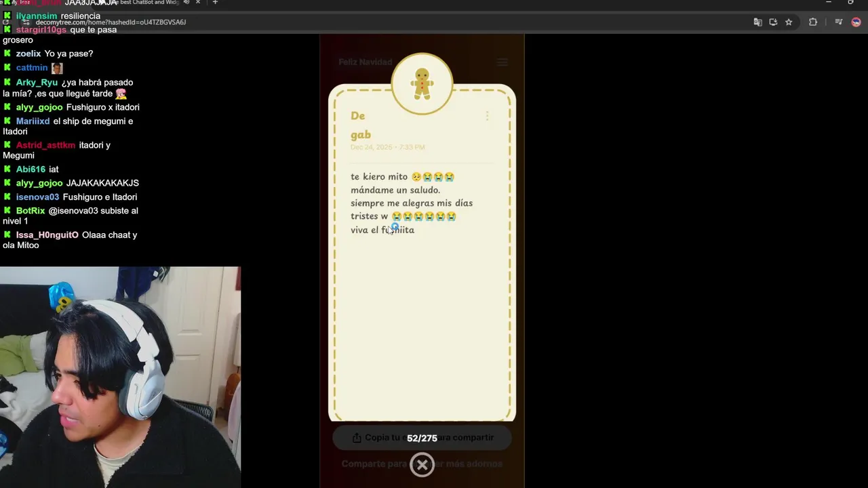Click the chat username stargirl10gs
This screenshot has width=868, height=488.
pyautogui.click(x=41, y=30)
